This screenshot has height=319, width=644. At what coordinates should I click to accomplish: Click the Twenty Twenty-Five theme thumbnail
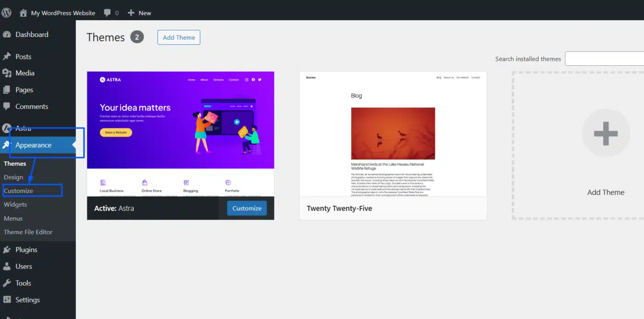393,134
